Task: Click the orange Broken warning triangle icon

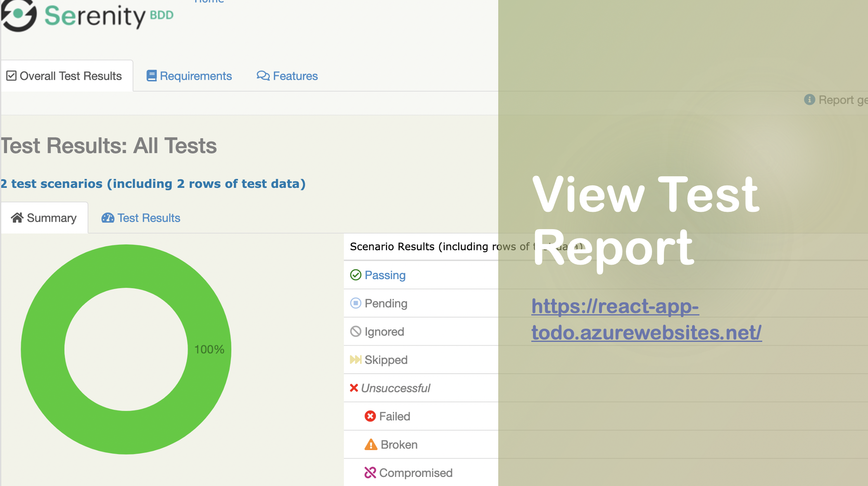Action: pos(371,445)
